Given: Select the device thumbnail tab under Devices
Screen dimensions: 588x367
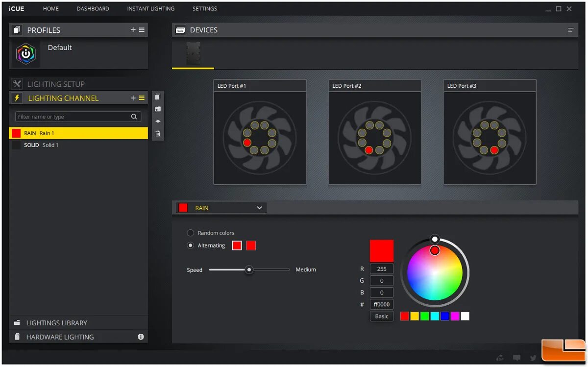Looking at the screenshot, I should coord(193,53).
